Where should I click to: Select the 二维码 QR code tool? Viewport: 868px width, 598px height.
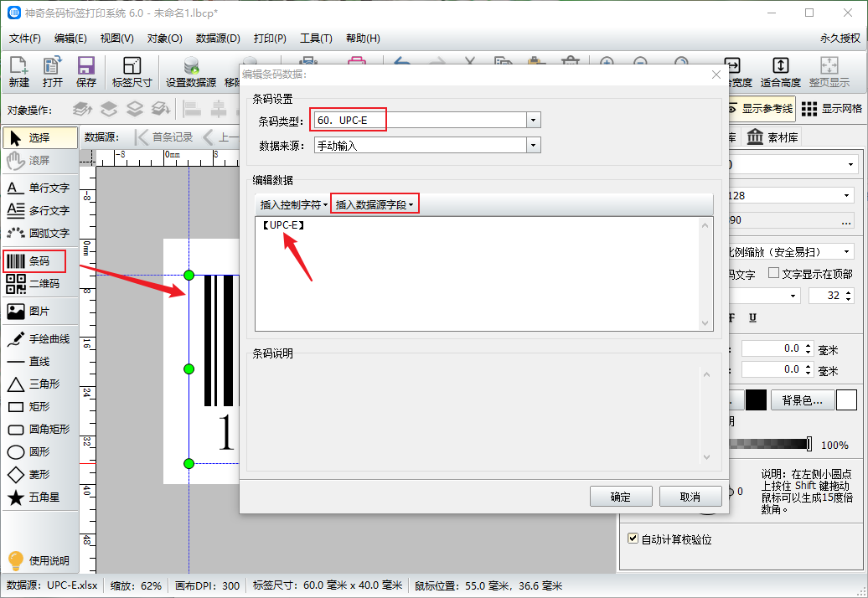[x=39, y=284]
